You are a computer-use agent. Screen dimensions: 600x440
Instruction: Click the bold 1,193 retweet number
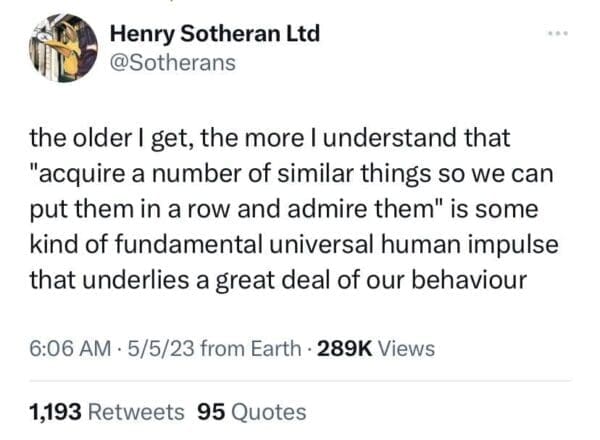click(x=56, y=411)
